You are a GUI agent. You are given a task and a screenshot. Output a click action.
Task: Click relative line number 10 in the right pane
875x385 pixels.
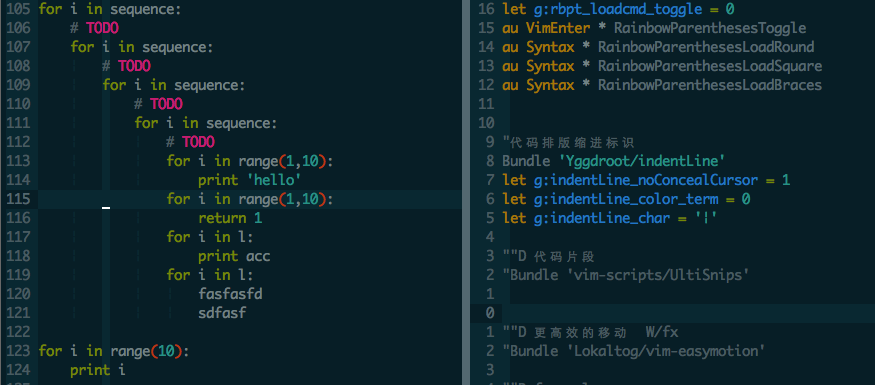pos(486,123)
